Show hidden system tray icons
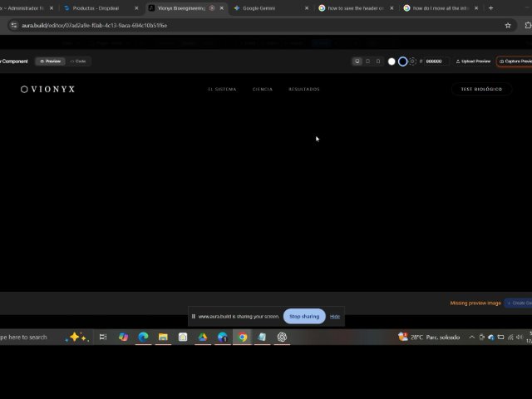Screen dimensions: 532x399 472,337
